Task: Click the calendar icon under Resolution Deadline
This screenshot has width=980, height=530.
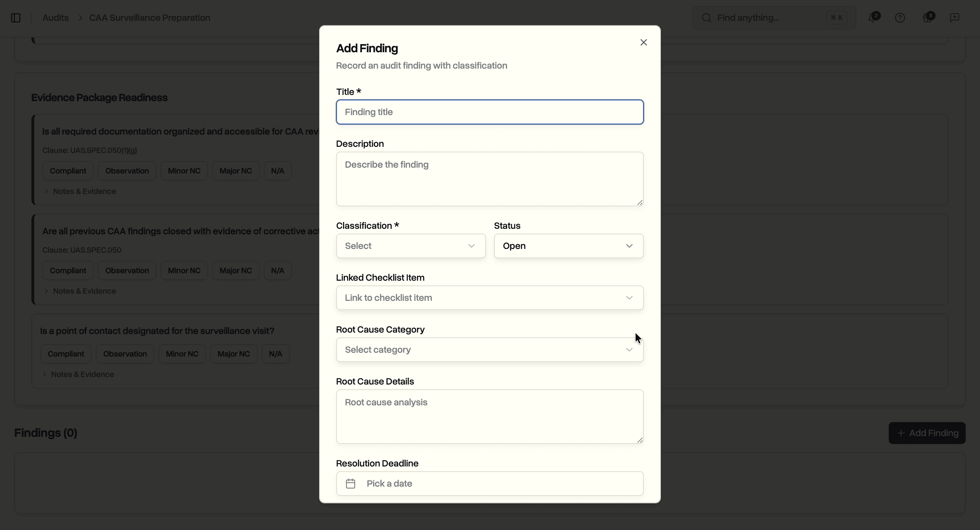Action: click(x=351, y=483)
